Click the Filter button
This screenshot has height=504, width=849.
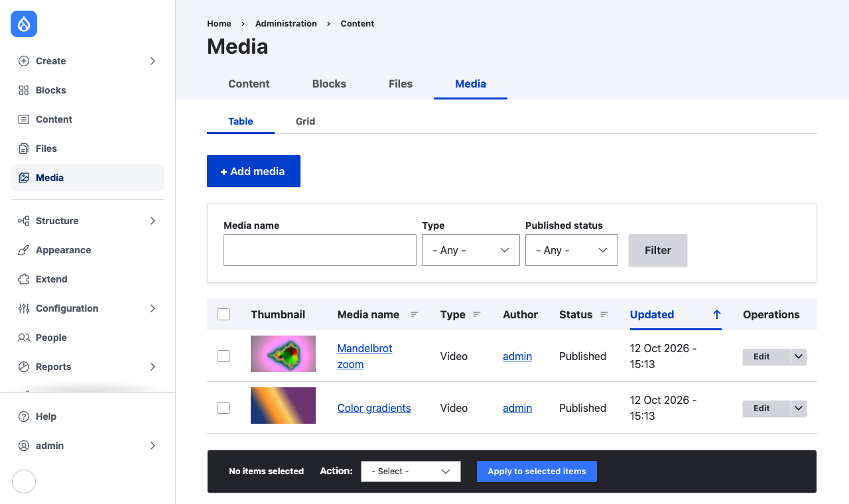[658, 250]
